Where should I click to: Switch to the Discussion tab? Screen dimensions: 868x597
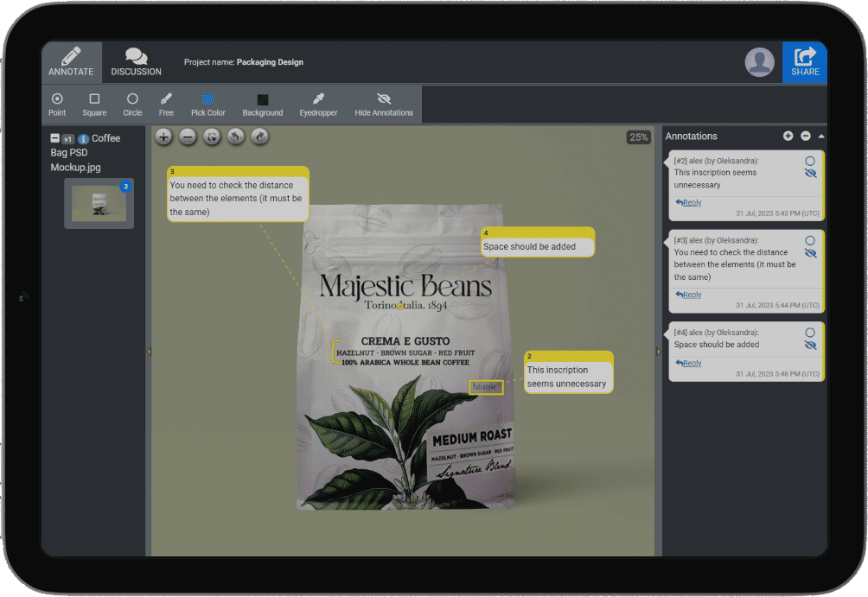click(137, 62)
